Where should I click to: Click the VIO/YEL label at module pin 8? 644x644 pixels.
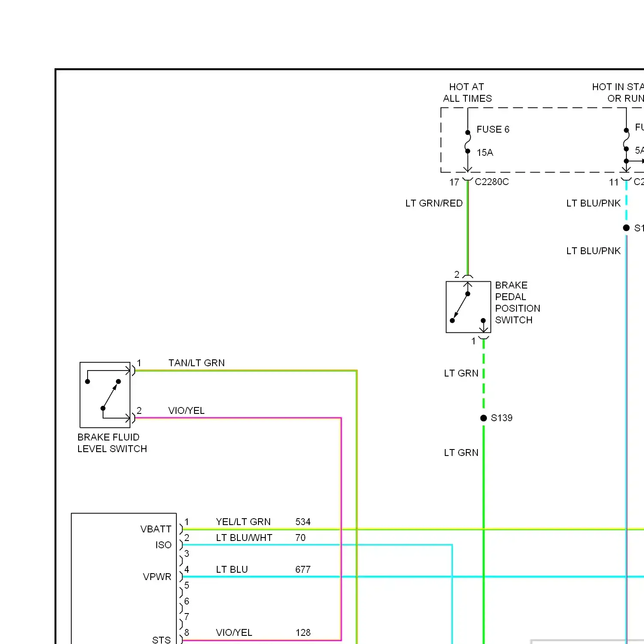pos(234,632)
